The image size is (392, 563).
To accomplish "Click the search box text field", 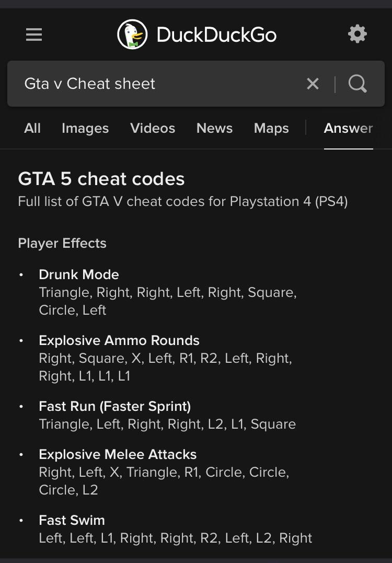I will click(x=157, y=84).
